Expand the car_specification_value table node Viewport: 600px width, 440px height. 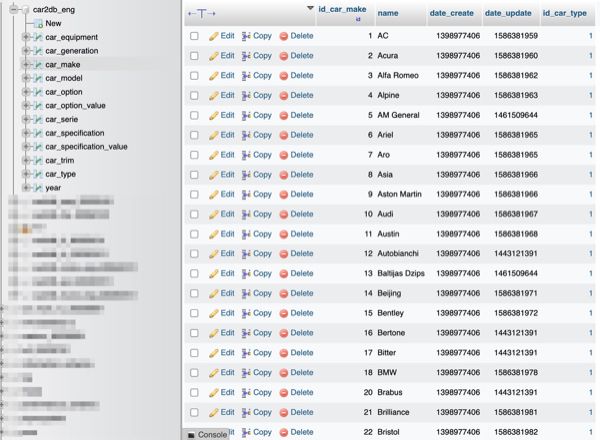tap(26, 147)
